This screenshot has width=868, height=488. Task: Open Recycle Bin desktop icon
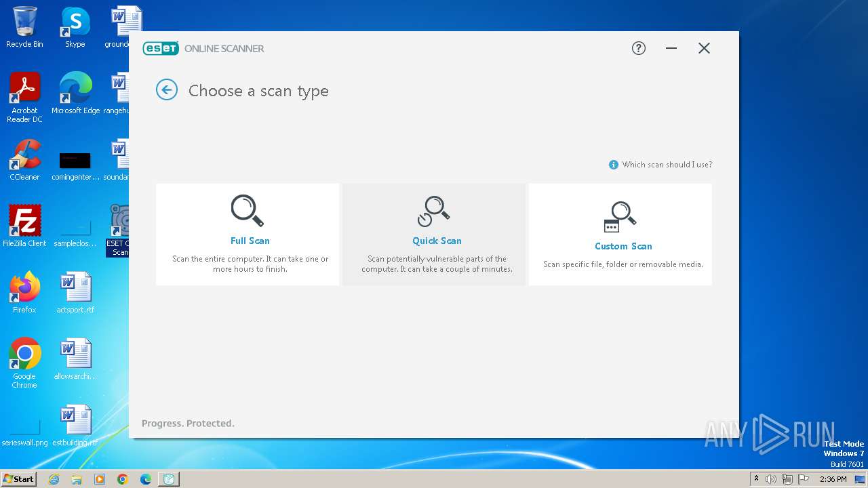pos(24,27)
